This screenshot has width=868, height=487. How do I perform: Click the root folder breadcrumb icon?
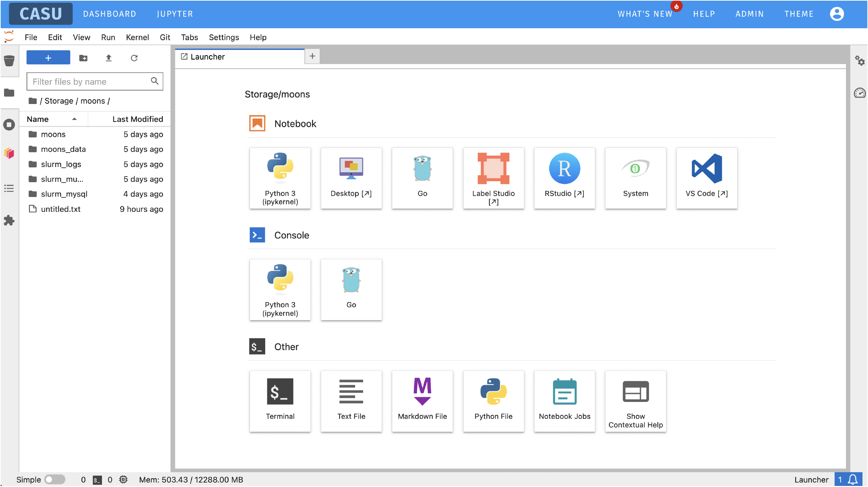point(33,101)
